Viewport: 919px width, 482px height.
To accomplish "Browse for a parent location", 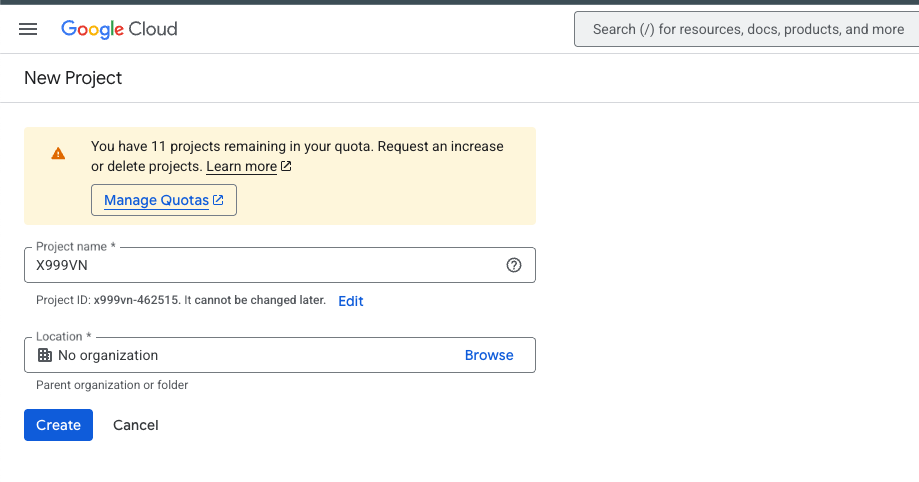I will pos(489,355).
